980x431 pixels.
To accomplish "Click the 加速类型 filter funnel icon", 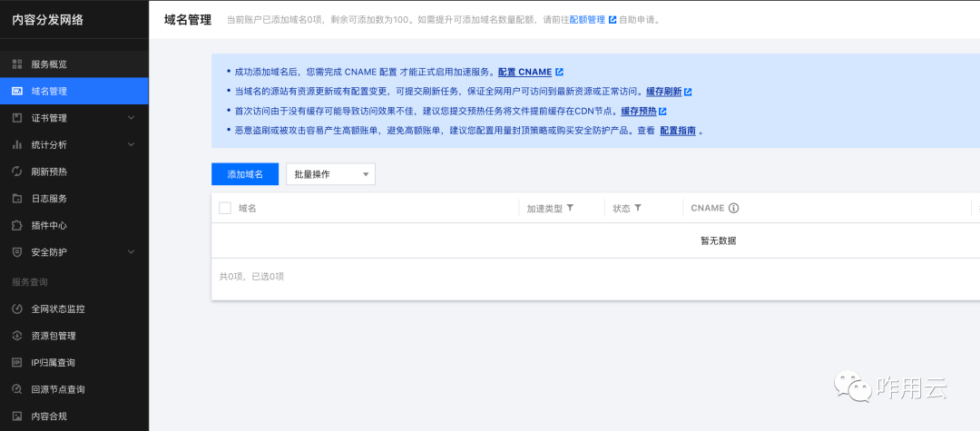I will (x=570, y=208).
